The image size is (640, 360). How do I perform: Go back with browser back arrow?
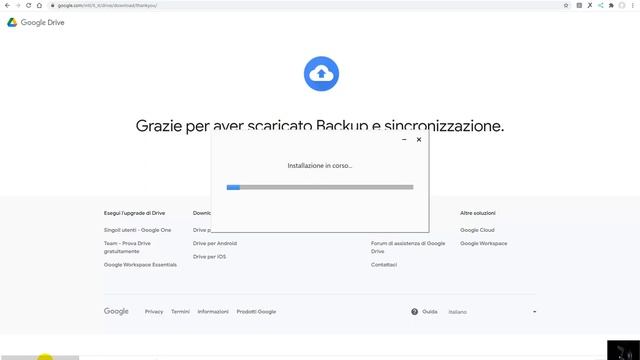[7, 5]
